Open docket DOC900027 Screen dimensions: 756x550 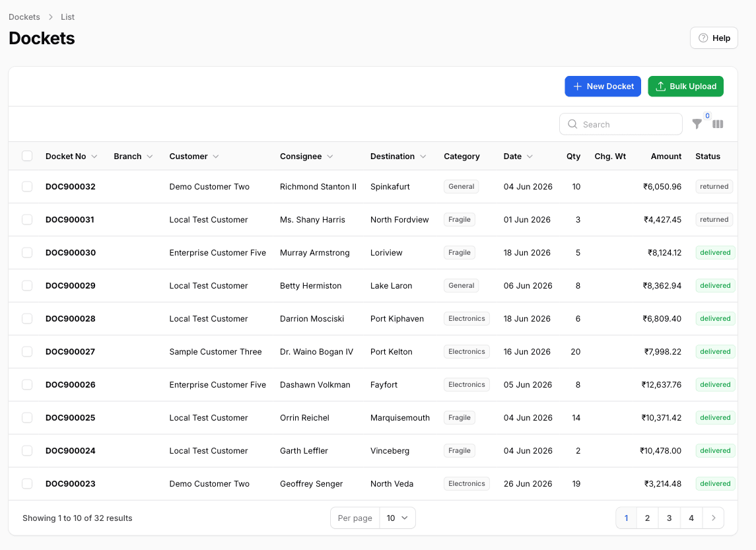pyautogui.click(x=71, y=352)
